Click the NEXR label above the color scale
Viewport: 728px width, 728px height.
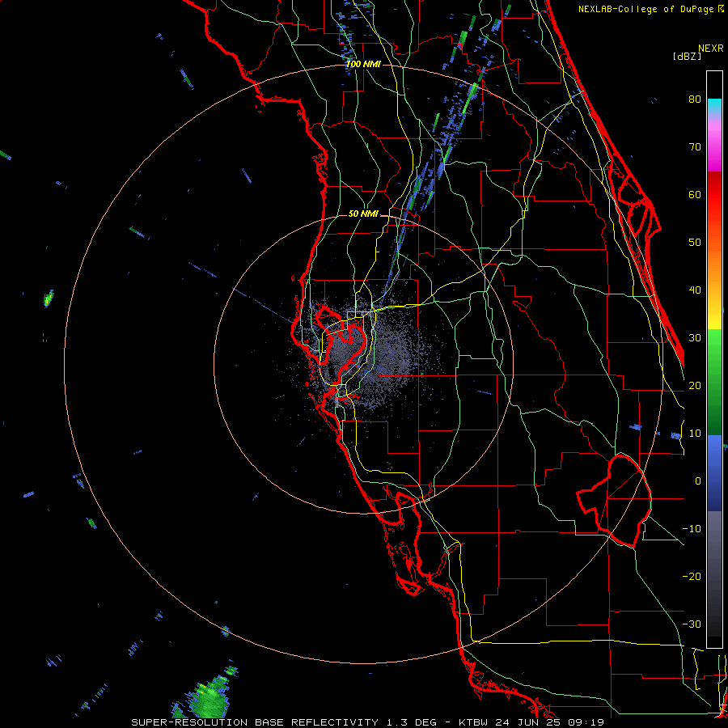click(710, 49)
